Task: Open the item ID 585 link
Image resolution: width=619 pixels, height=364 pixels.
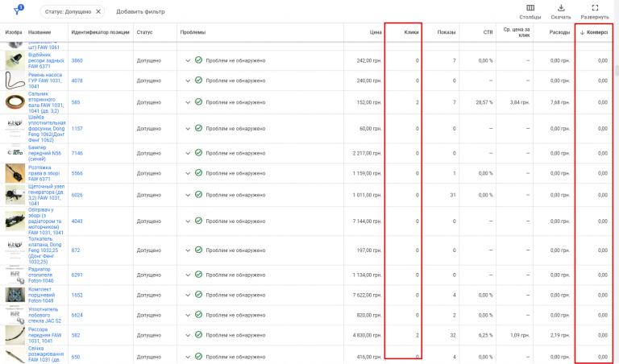Action: tap(76, 102)
